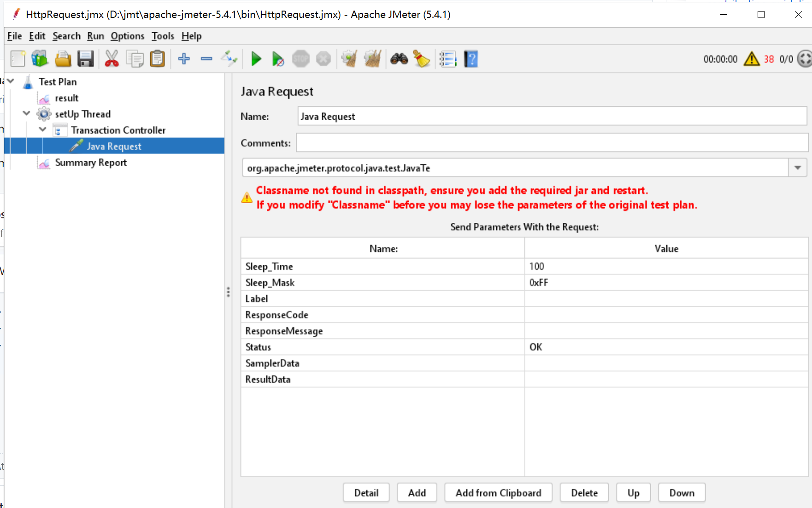This screenshot has width=812, height=508.
Task: Stop the running test
Action: pyautogui.click(x=300, y=58)
